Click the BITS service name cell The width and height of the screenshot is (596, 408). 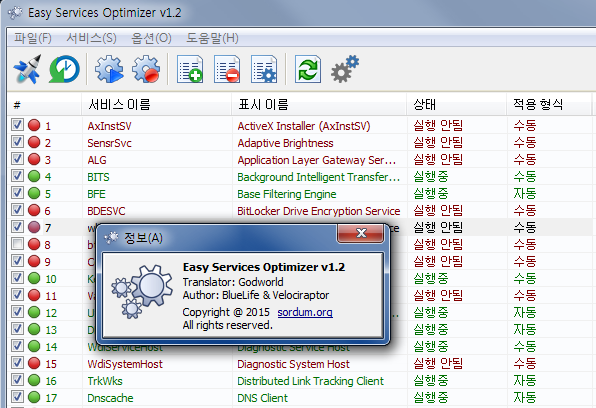[x=98, y=177]
